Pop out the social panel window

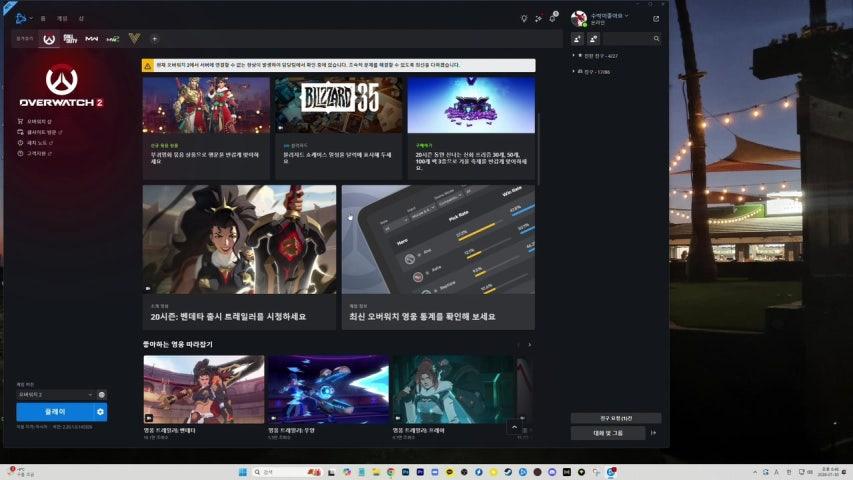656,18
